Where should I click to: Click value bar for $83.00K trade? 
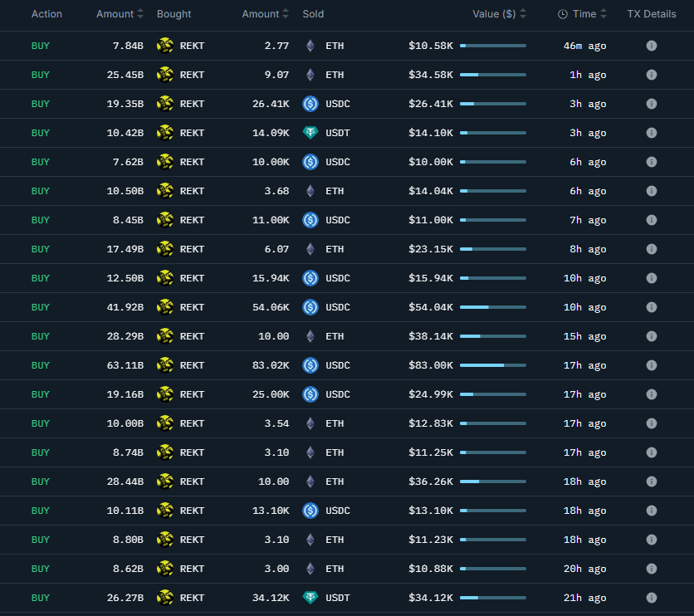[x=493, y=365]
